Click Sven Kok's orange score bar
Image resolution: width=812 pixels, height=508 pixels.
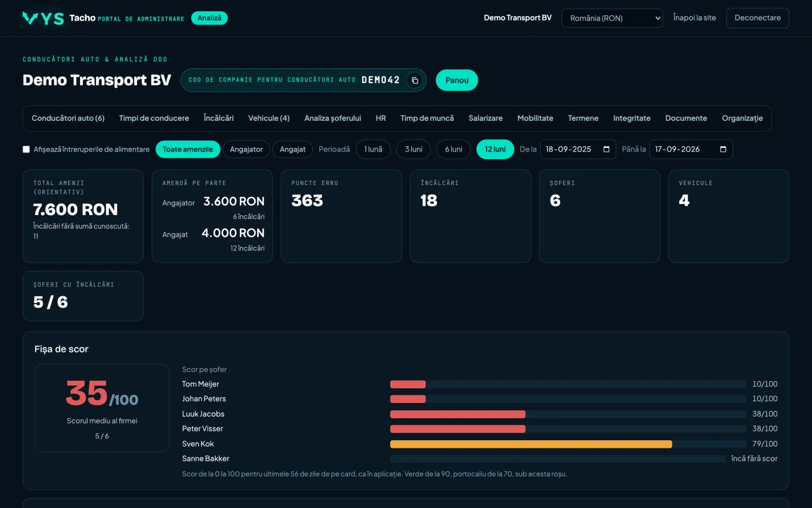(x=531, y=444)
